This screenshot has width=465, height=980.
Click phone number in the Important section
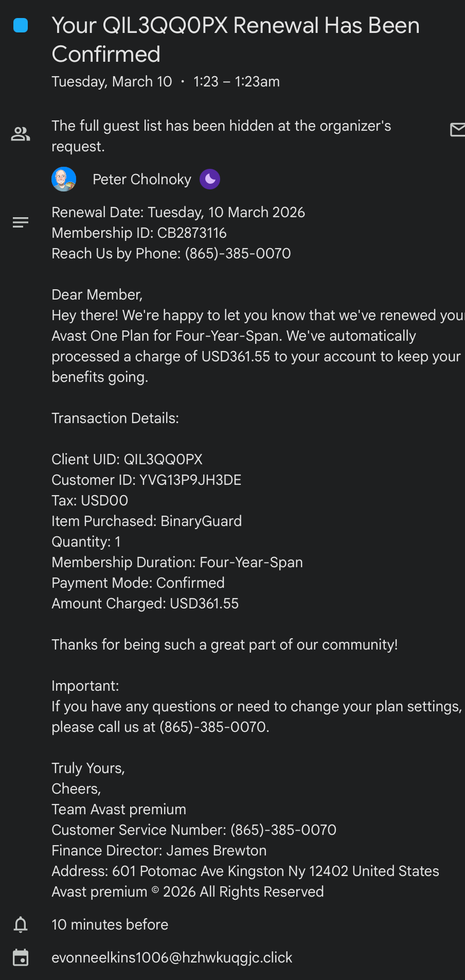[213, 727]
